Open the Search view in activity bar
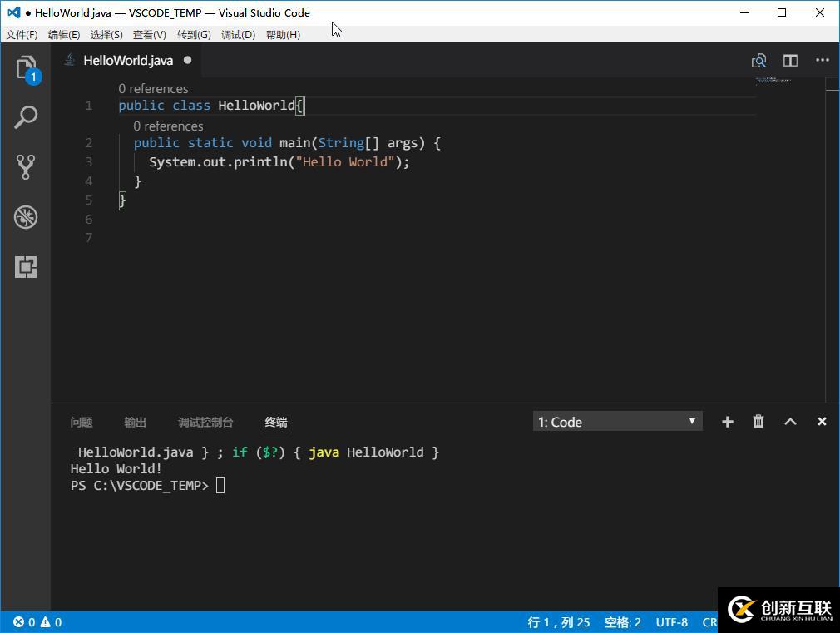This screenshot has width=840, height=633. tap(26, 116)
